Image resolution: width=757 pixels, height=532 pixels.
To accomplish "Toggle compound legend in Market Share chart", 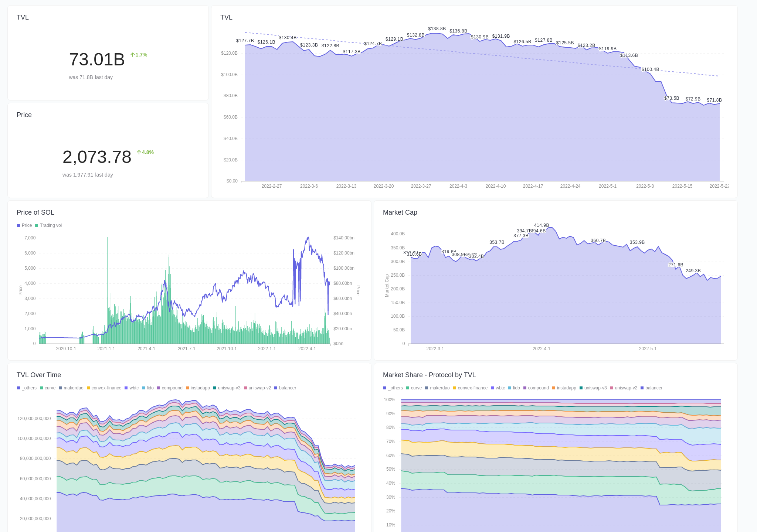I will point(536,388).
